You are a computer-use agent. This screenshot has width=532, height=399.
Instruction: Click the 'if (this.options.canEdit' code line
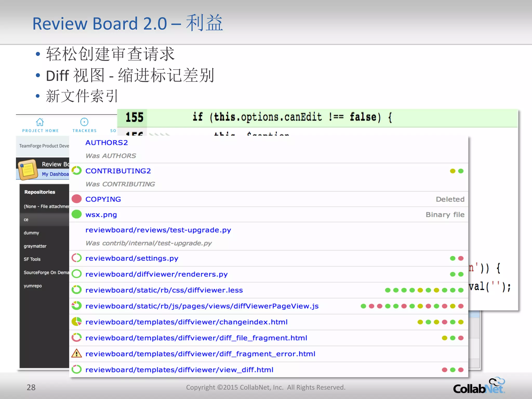click(292, 117)
